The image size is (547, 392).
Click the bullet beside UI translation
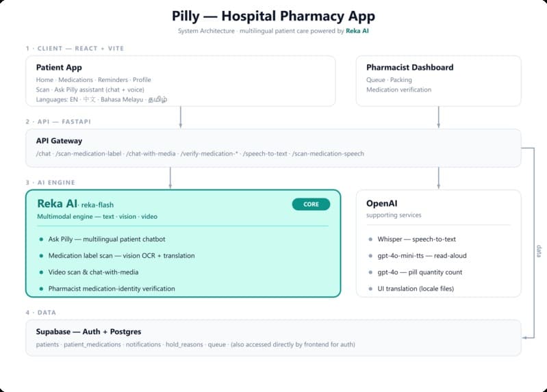pyautogui.click(x=370, y=289)
